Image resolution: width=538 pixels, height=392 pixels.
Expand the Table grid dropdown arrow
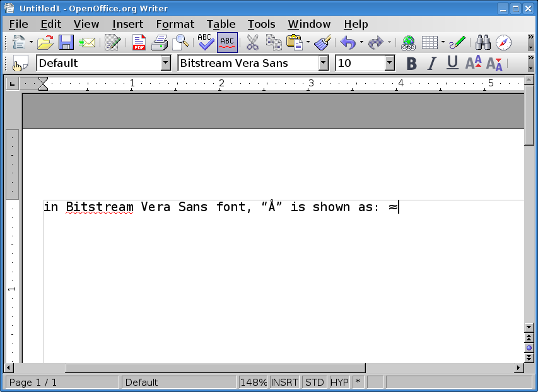(x=443, y=42)
